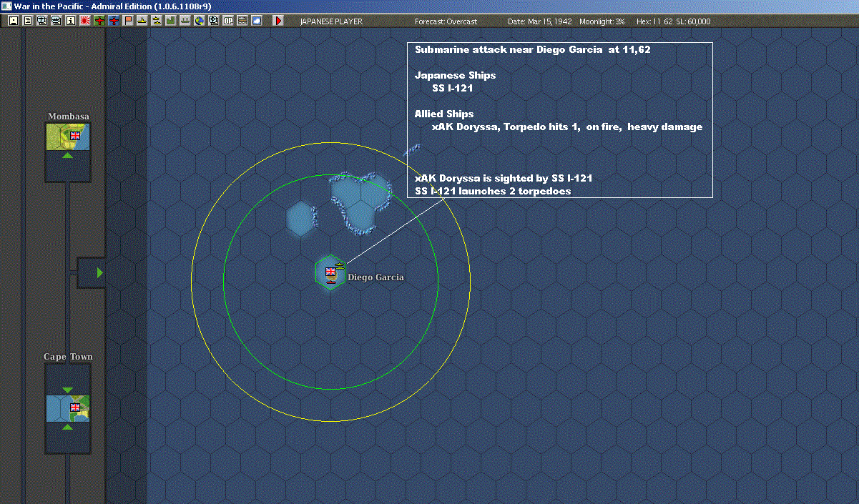Click 'SS I-121 launches 2 torpedoes' text
This screenshot has height=504, width=859.
click(x=493, y=192)
